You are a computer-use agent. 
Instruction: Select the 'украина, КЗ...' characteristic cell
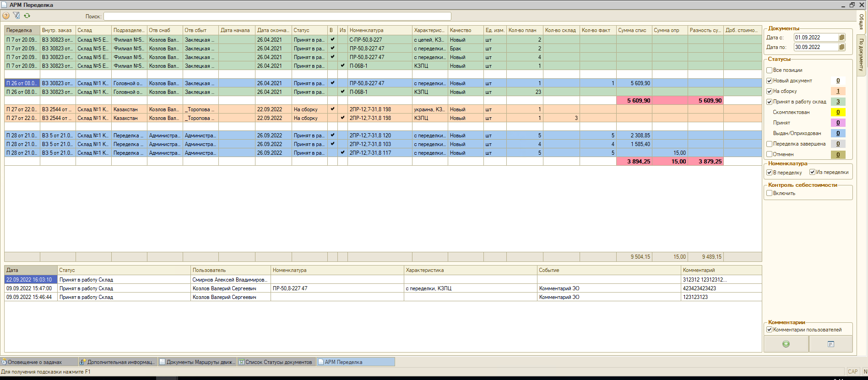click(x=430, y=109)
